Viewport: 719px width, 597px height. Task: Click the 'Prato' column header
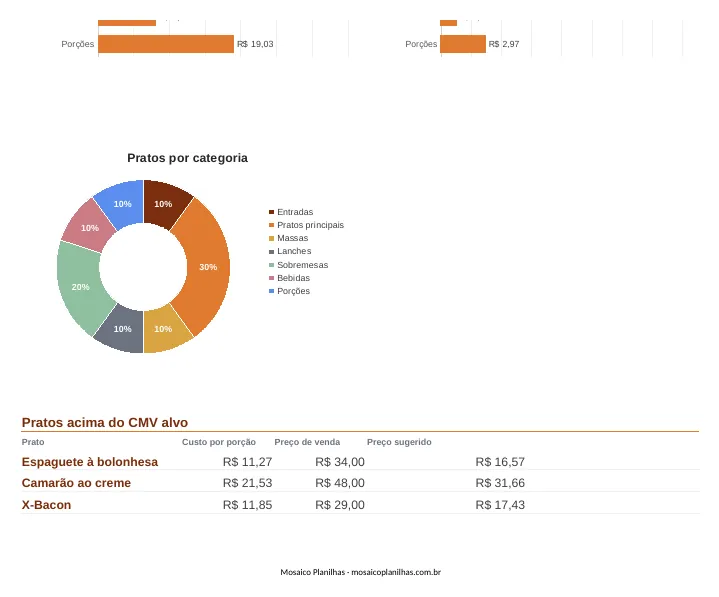coord(33,442)
